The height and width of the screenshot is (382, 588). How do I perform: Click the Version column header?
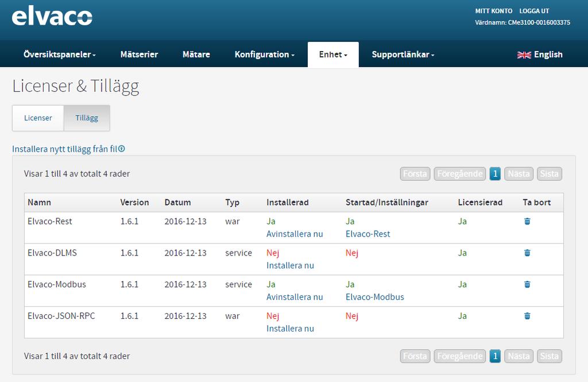click(134, 202)
